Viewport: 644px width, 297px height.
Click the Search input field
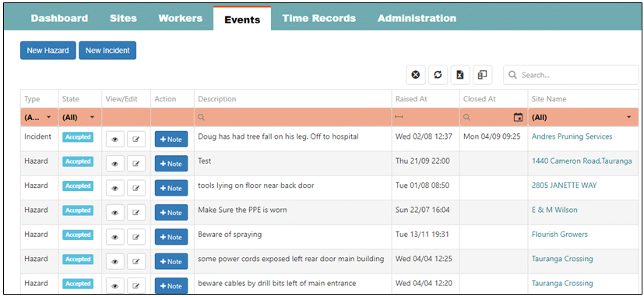(571, 75)
